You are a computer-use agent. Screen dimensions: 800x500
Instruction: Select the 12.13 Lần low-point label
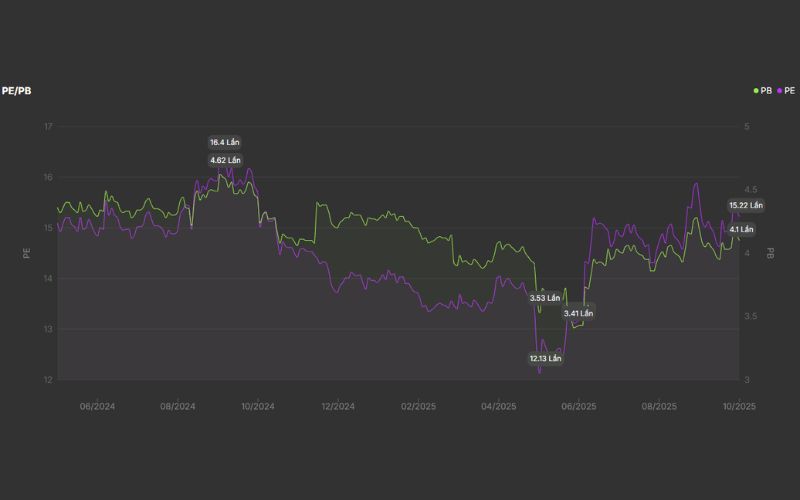coord(546,358)
